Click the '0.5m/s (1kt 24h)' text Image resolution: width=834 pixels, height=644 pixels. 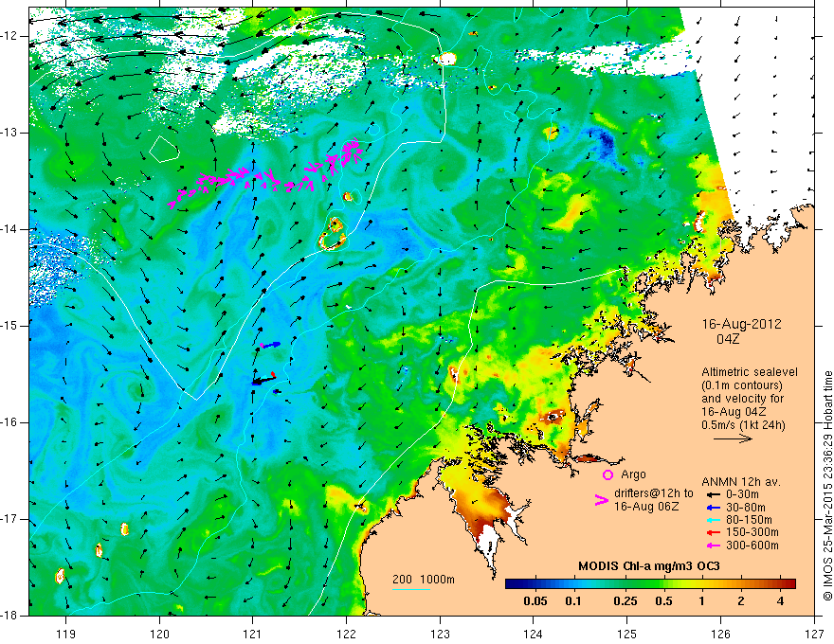tap(743, 425)
